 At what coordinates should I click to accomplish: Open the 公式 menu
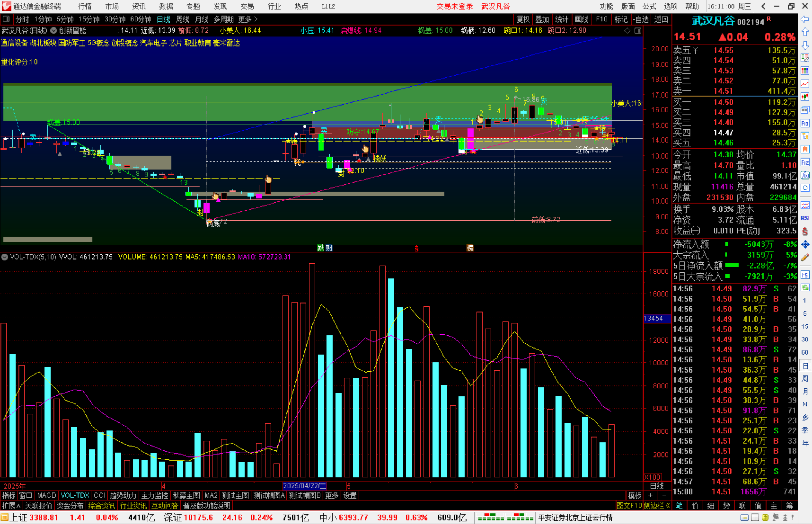point(649,6)
